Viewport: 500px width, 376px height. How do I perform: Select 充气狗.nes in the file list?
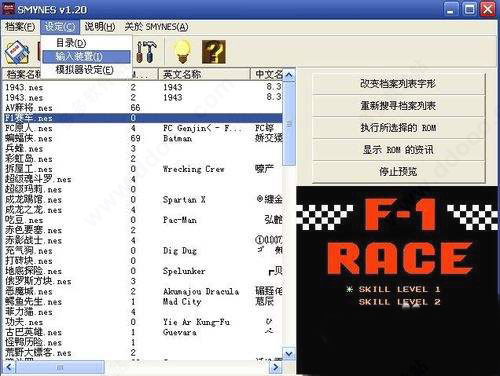(x=29, y=251)
